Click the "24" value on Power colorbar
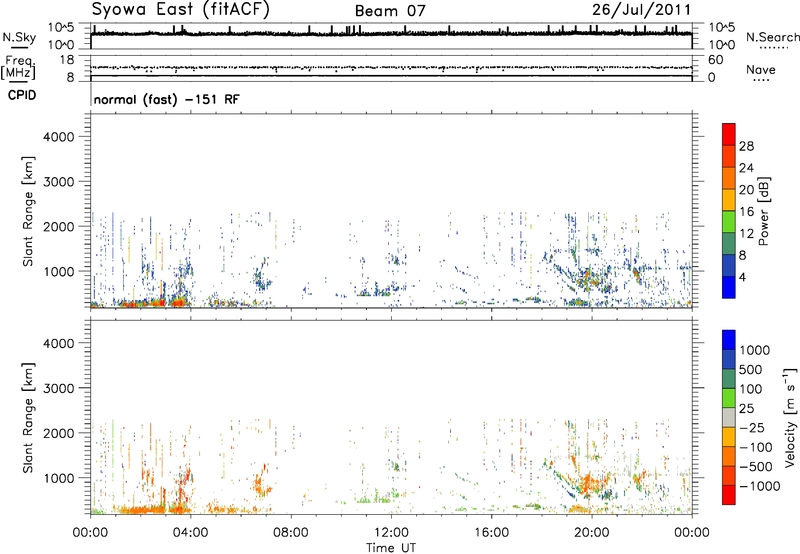 pos(746,168)
